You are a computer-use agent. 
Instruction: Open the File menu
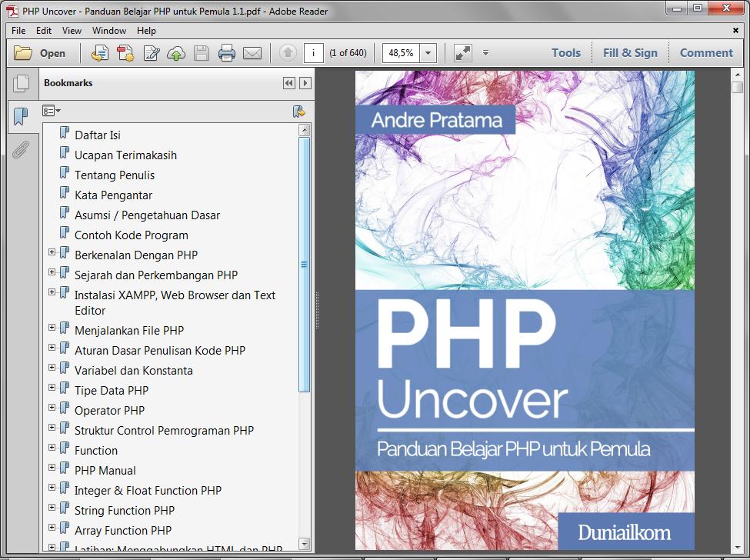(18, 31)
